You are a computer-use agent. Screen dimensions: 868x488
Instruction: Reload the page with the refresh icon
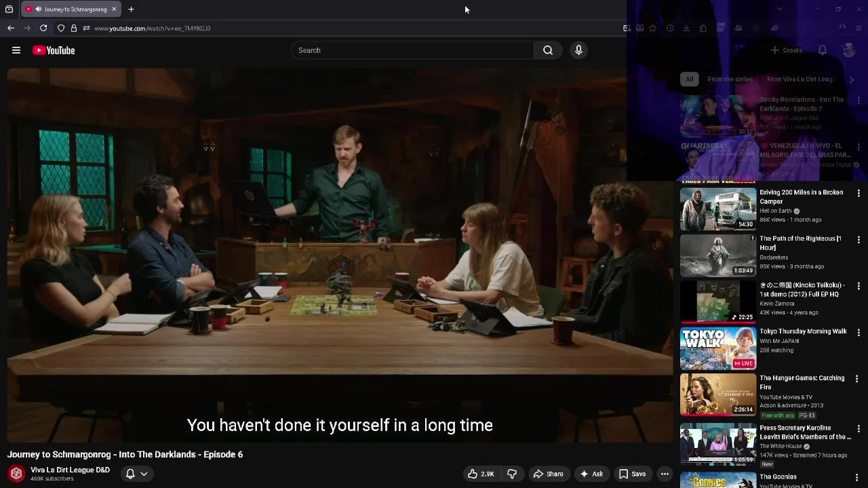click(43, 28)
